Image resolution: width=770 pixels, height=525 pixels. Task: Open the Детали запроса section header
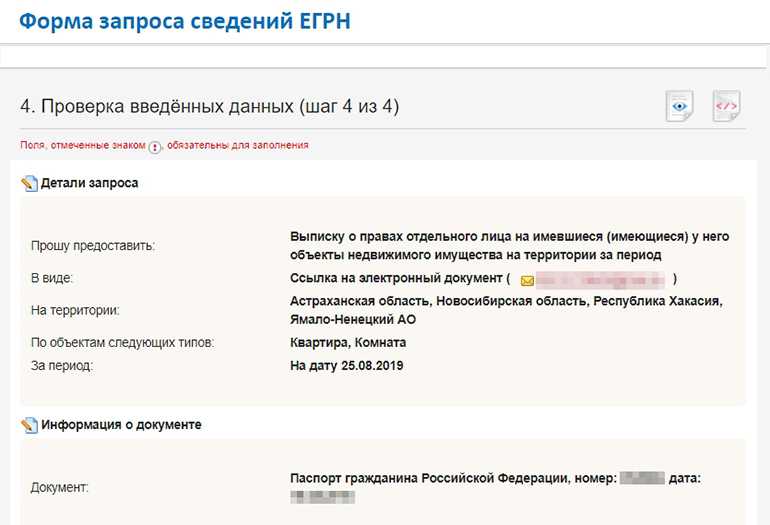click(x=89, y=184)
